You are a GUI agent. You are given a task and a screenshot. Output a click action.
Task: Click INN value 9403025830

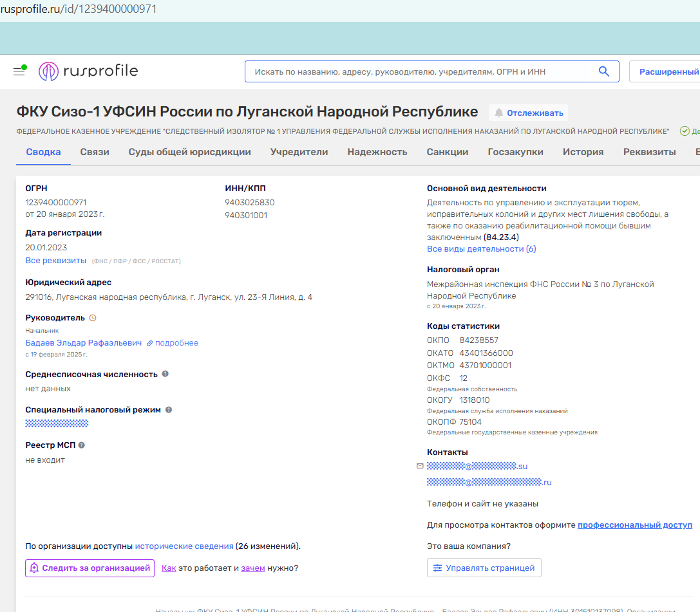point(250,203)
